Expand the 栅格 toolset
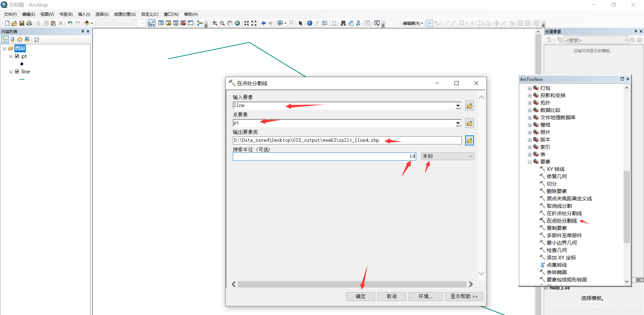The image size is (644, 315). pos(530,125)
